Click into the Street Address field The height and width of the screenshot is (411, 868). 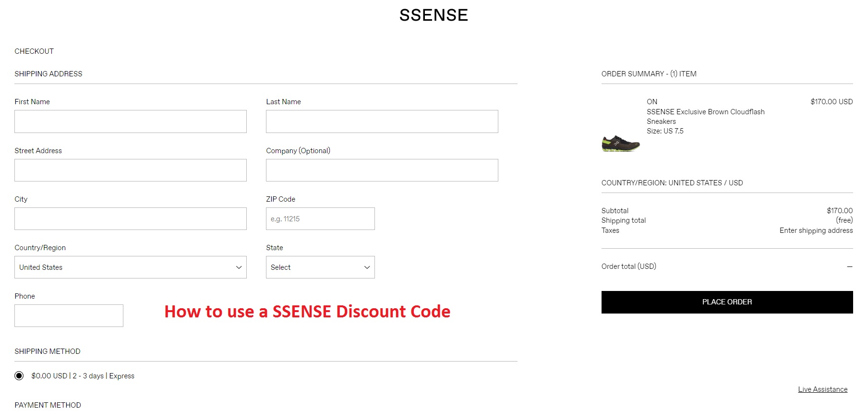click(x=131, y=170)
